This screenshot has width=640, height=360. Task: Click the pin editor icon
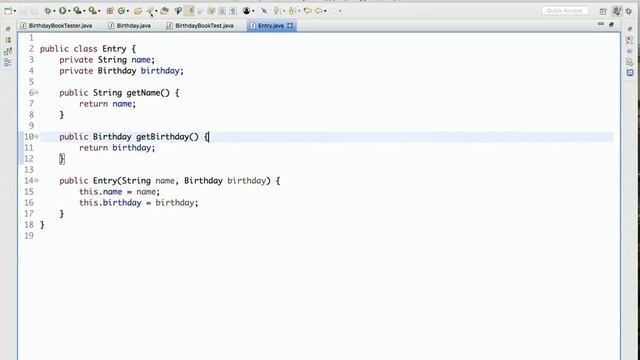264,11
